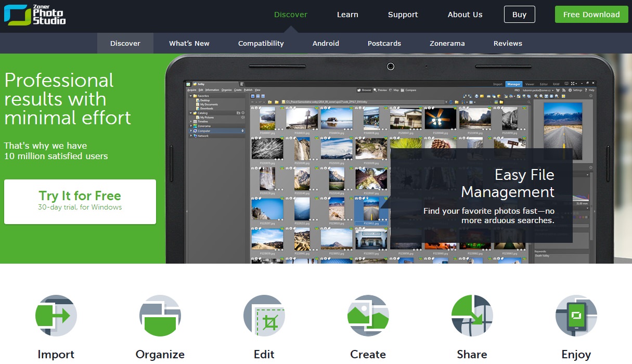This screenshot has height=364, width=632.
Task: Open the View menu in the app screenshot
Action: [257, 90]
